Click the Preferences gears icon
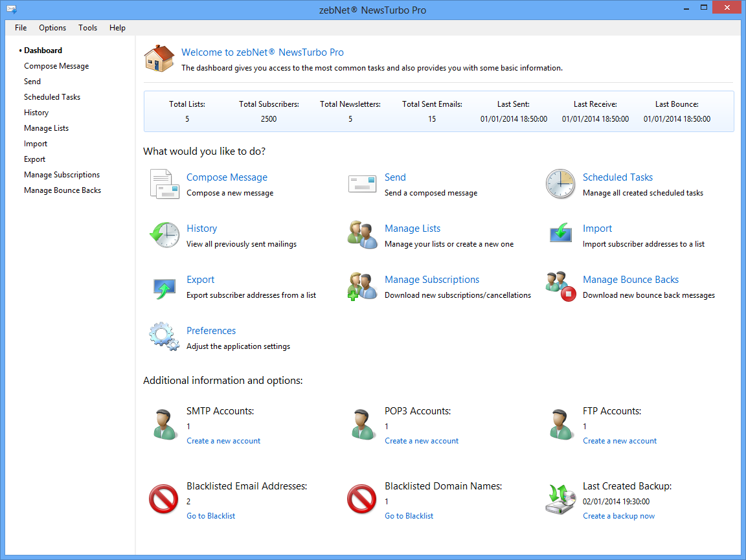The width and height of the screenshot is (746, 560). pos(164,337)
